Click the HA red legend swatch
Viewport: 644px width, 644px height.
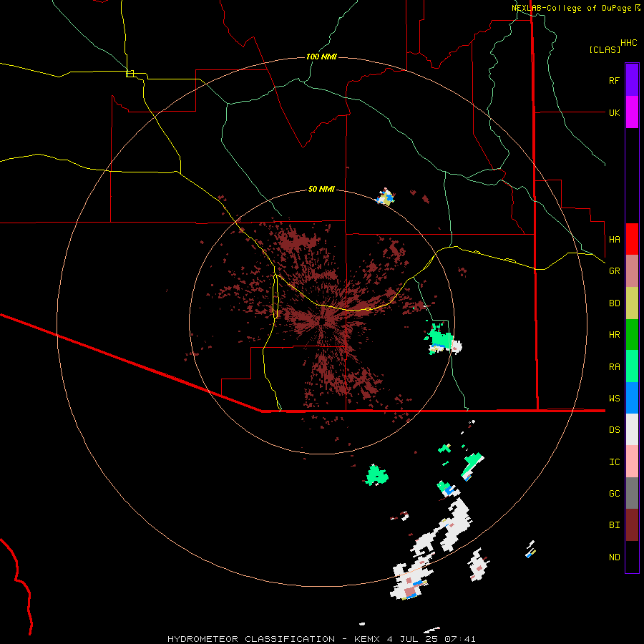(x=632, y=239)
